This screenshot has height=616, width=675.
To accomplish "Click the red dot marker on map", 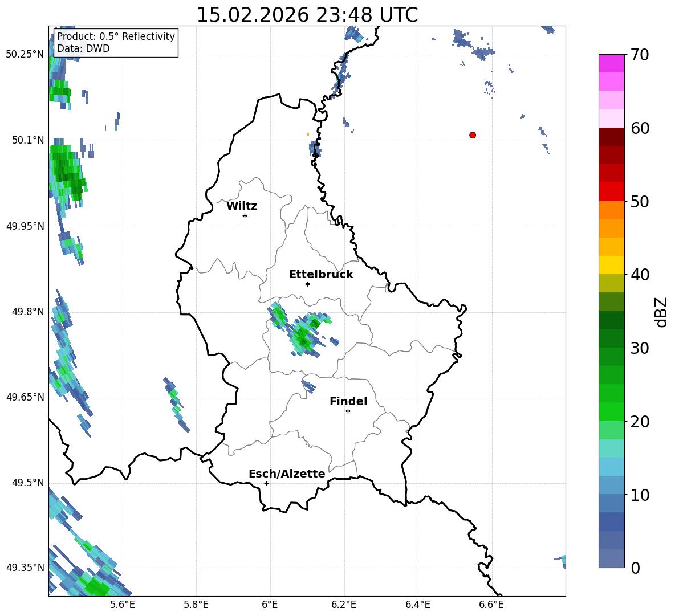I will click(473, 135).
